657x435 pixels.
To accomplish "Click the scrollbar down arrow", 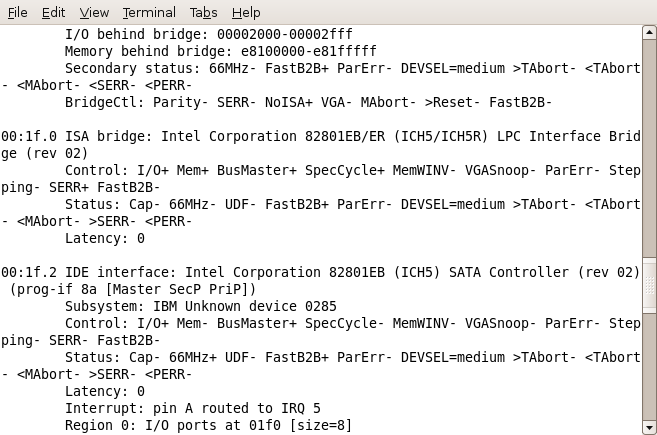I will (649, 428).
